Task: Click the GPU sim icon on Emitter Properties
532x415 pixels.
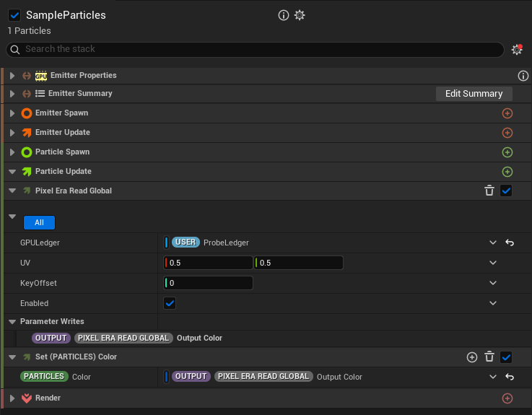Action: coord(41,76)
